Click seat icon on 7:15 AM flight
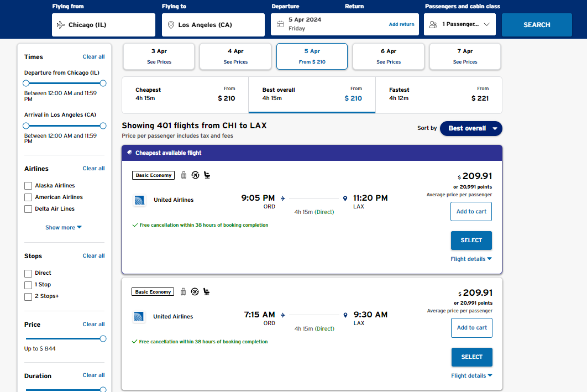Screen dimensions: 587x392 coord(206,292)
